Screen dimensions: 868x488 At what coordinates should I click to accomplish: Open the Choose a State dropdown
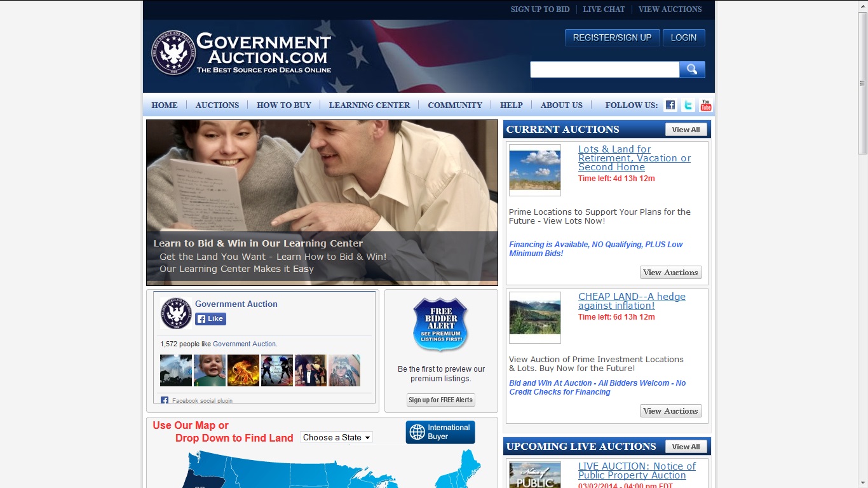pyautogui.click(x=336, y=437)
